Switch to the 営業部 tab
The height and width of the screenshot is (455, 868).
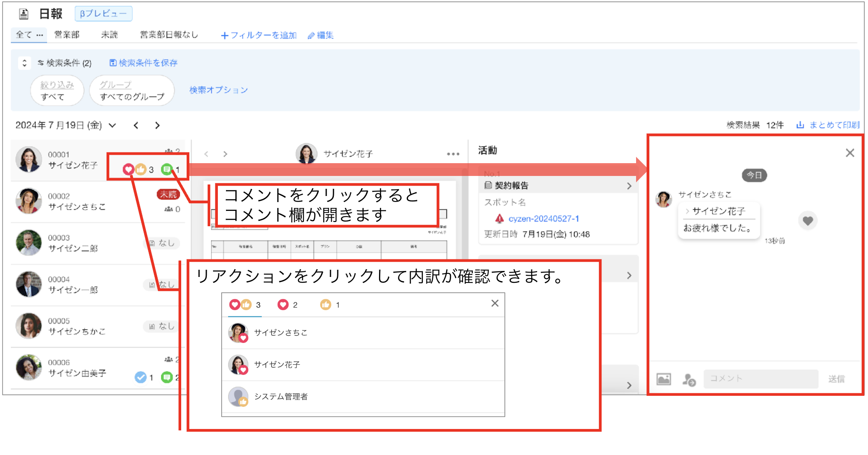coord(67,35)
